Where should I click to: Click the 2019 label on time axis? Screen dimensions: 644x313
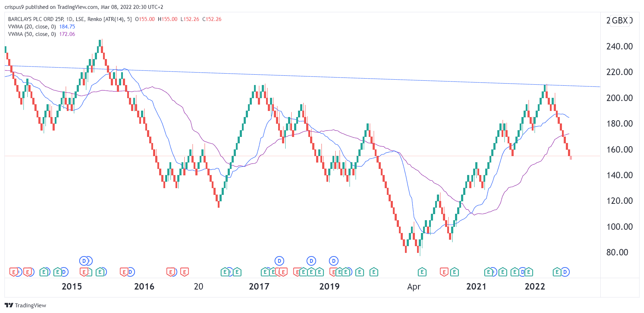click(x=329, y=287)
